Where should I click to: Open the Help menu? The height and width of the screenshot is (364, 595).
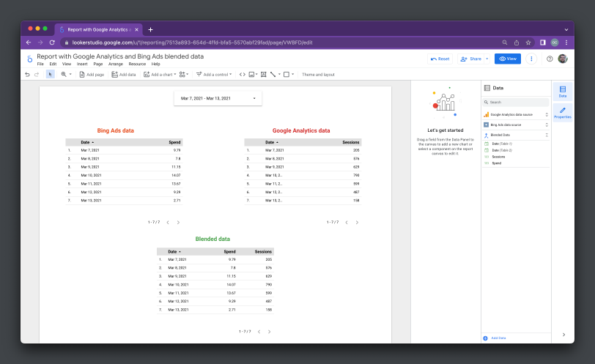tap(155, 64)
